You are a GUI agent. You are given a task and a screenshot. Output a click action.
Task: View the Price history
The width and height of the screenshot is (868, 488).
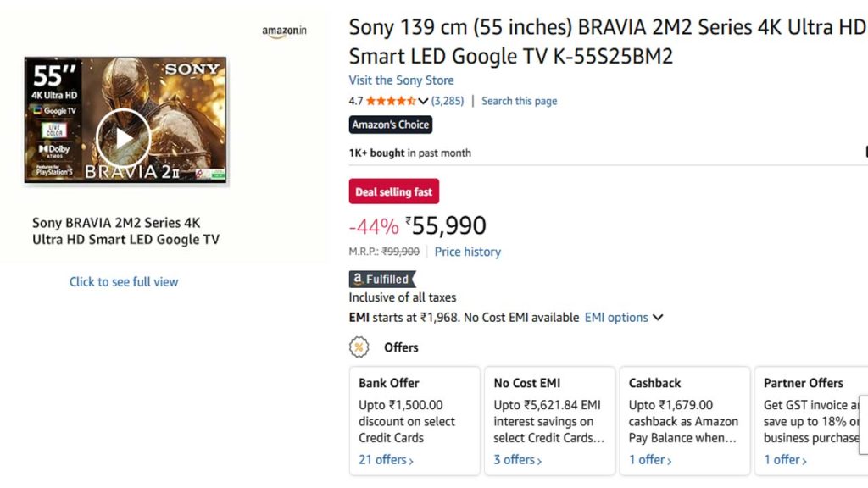tap(467, 252)
